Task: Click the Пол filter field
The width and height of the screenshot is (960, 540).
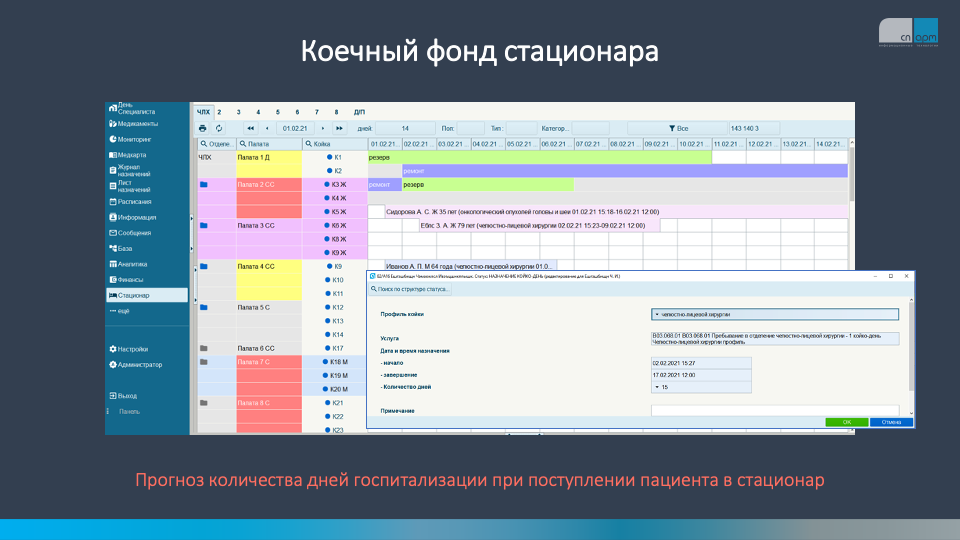Action: pyautogui.click(x=470, y=129)
